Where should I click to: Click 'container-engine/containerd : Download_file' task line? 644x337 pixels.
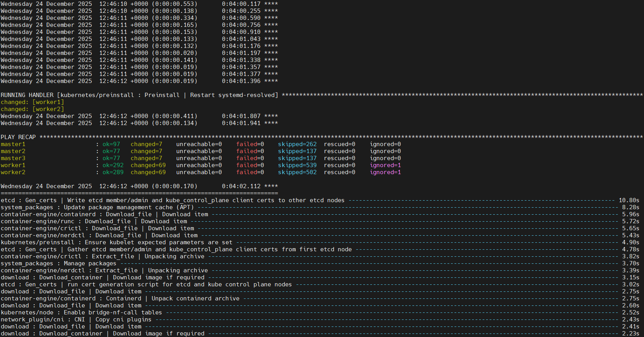tap(320, 214)
